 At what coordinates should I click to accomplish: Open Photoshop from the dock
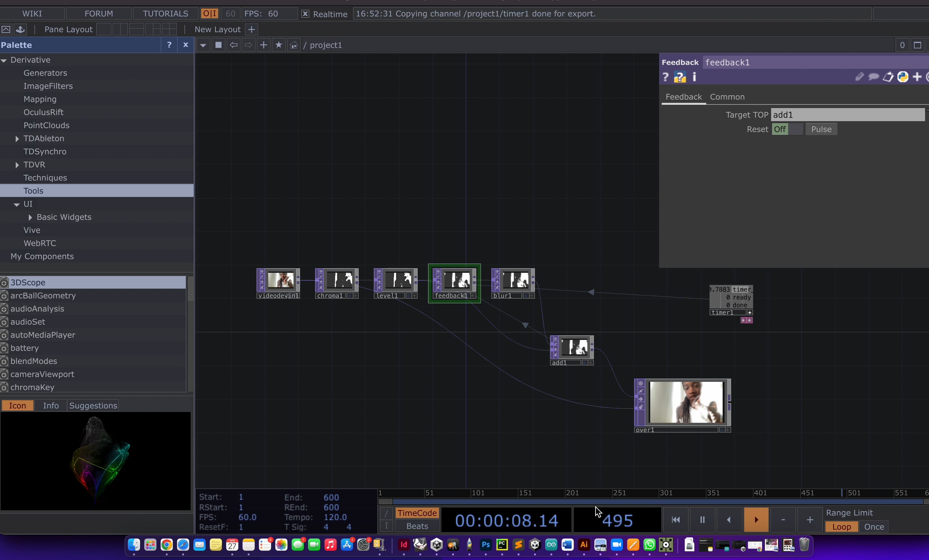[x=485, y=545]
